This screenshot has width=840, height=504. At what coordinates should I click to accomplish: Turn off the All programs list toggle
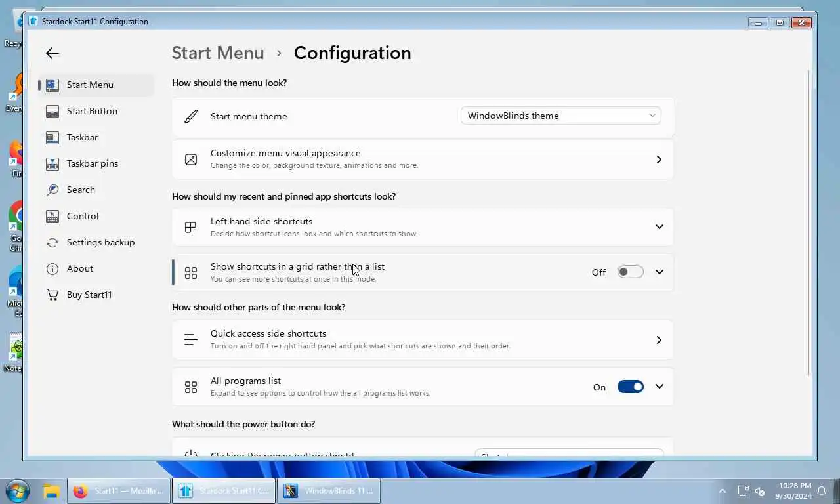631,387
